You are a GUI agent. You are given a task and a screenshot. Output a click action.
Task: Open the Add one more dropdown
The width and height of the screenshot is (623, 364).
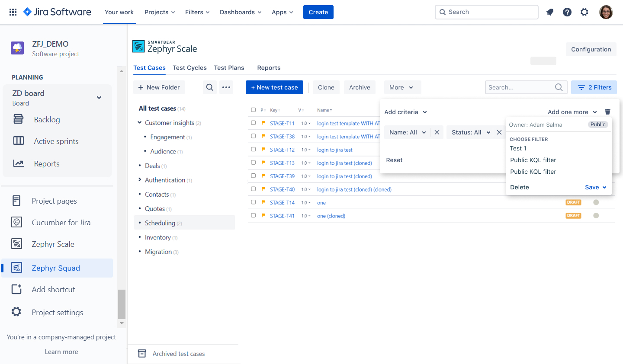tap(572, 112)
